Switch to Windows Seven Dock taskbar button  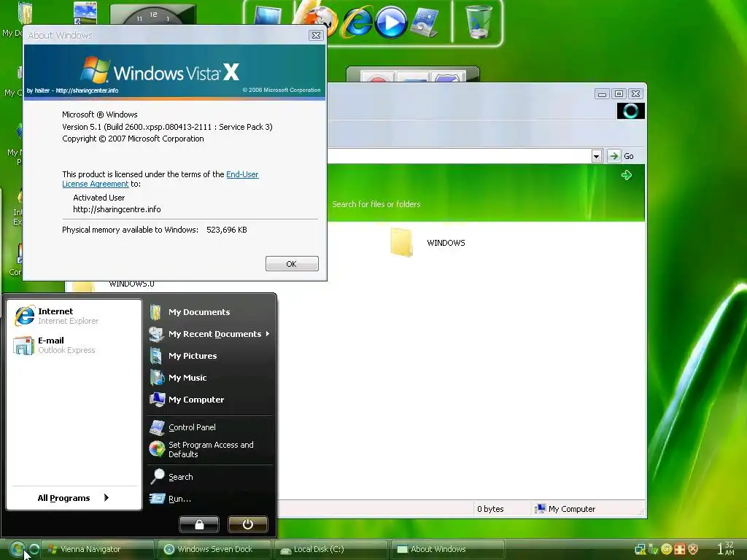[x=214, y=549]
